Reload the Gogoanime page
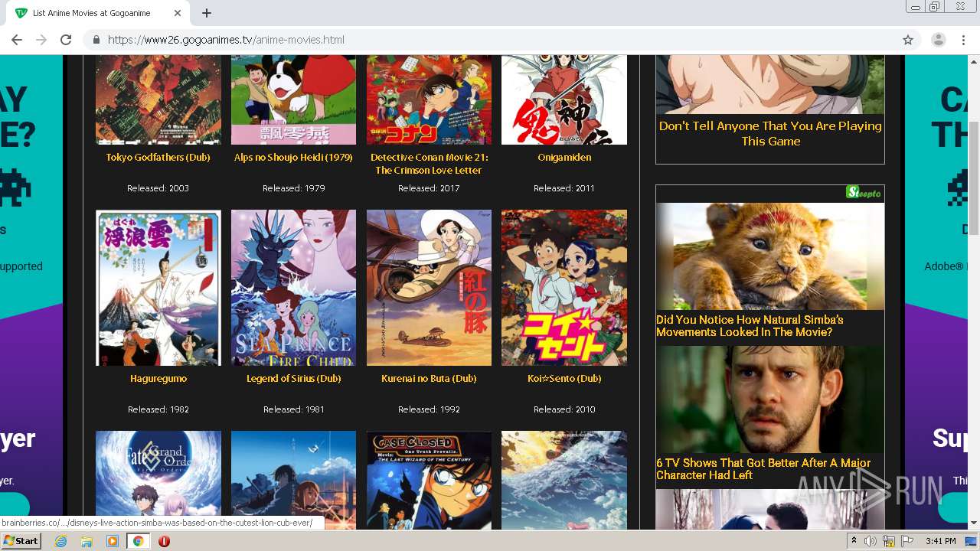Screen dimensions: 980x551 pos(66,40)
